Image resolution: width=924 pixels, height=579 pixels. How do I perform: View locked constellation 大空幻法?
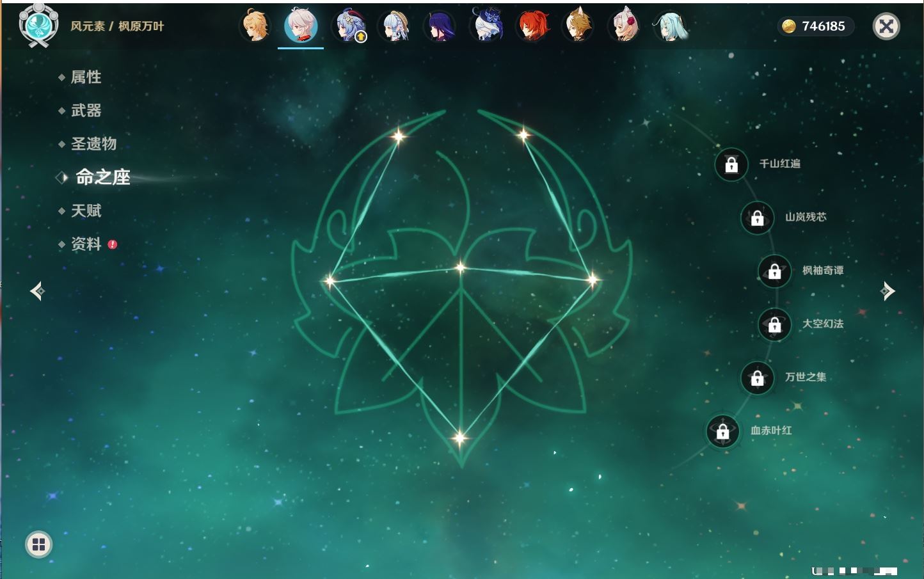click(775, 324)
